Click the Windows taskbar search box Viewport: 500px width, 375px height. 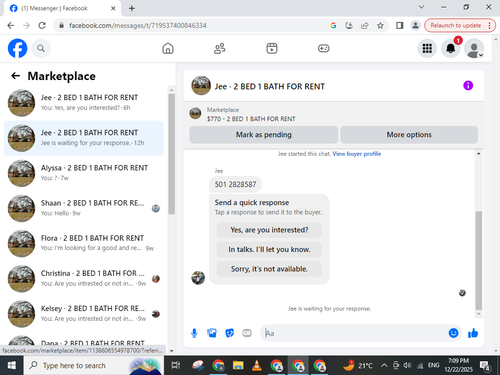click(94, 365)
